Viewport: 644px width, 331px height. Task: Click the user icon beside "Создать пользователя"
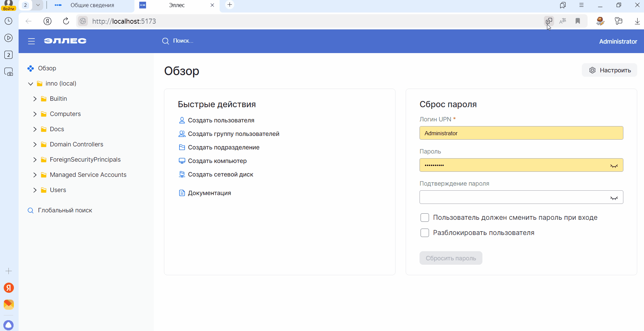click(182, 120)
